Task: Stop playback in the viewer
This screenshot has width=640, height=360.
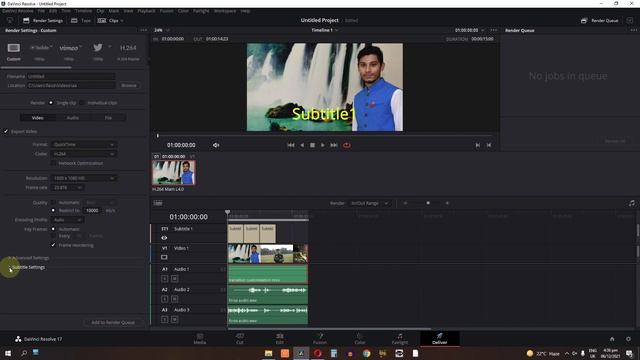Action: pos(312,145)
